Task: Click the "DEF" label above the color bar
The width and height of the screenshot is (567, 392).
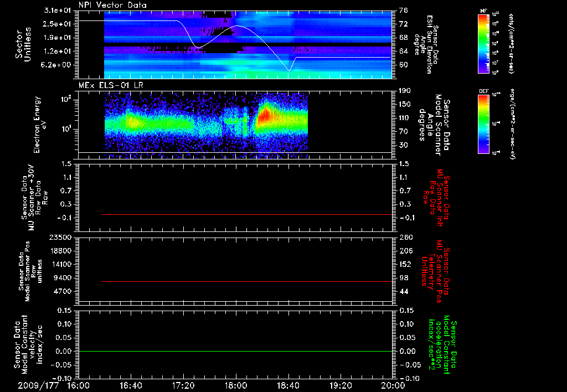Action: [x=484, y=91]
